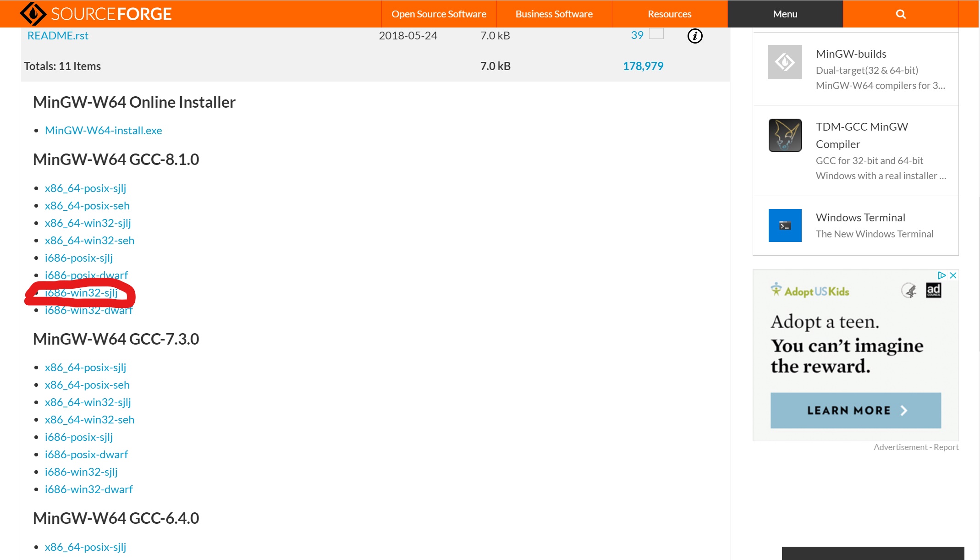Download MinGW-W64-install.exe

tap(103, 131)
